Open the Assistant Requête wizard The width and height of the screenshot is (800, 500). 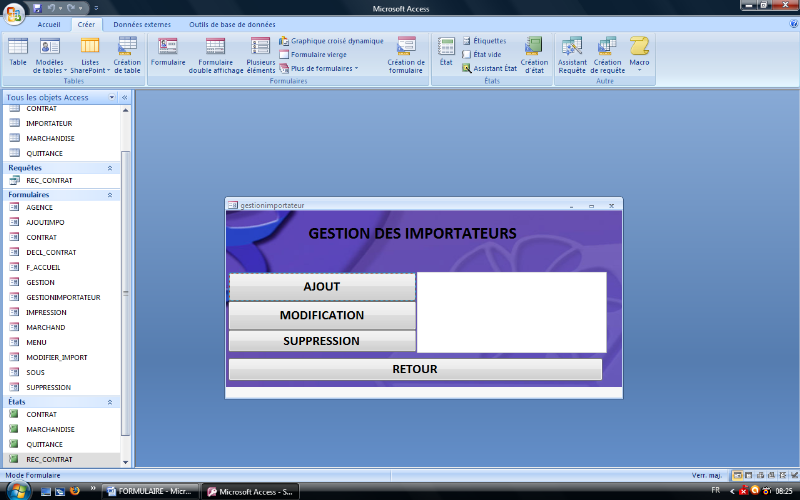(572, 51)
